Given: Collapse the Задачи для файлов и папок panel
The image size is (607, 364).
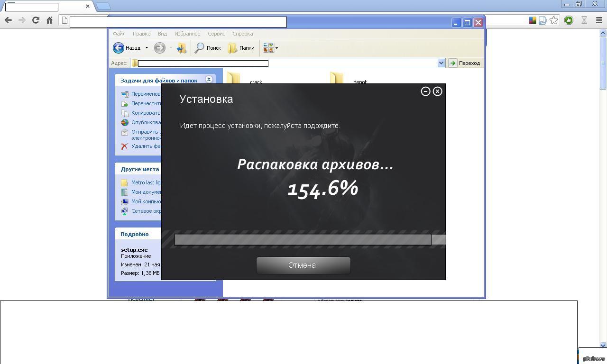Looking at the screenshot, I should click(209, 80).
